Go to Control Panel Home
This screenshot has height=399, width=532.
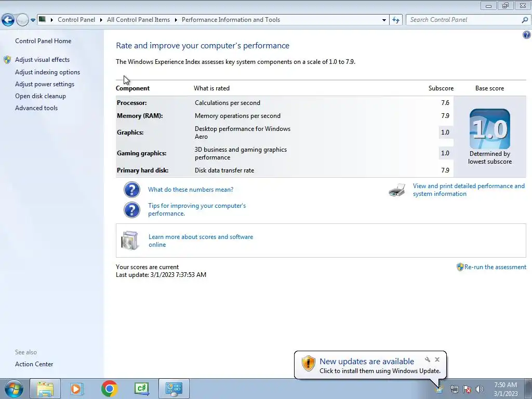pos(43,41)
